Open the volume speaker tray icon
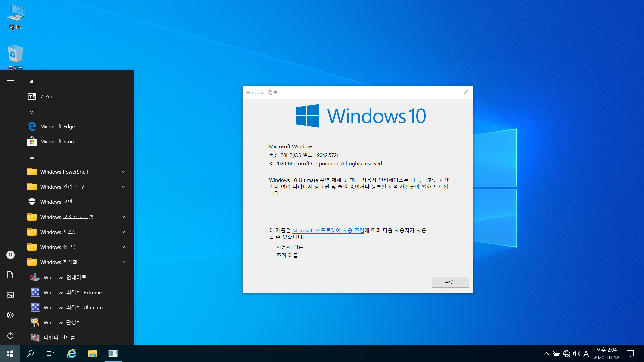The width and height of the screenshot is (644, 362). (576, 354)
